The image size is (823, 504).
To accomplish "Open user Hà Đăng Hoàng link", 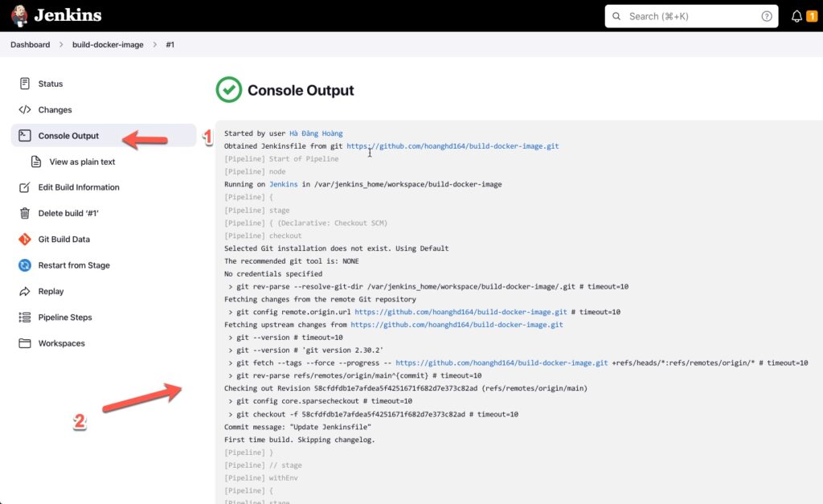I will (x=316, y=133).
